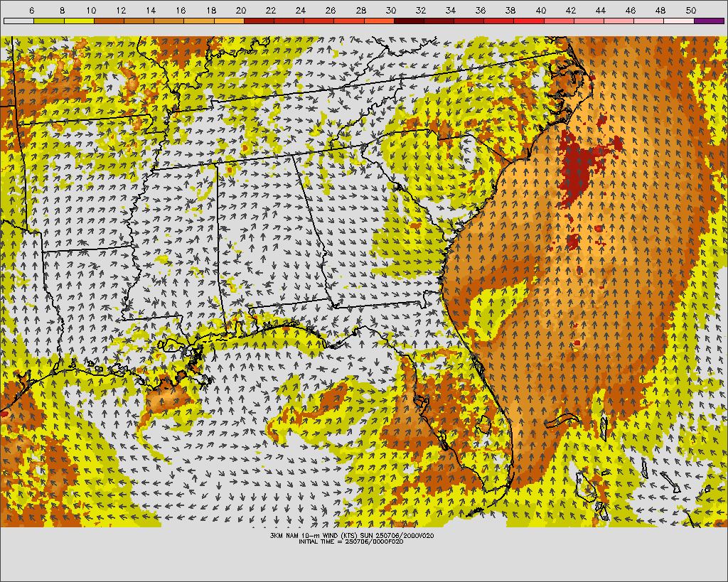Click the pink swatch between 44 and 46
728x582 pixels.
[x=619, y=21]
